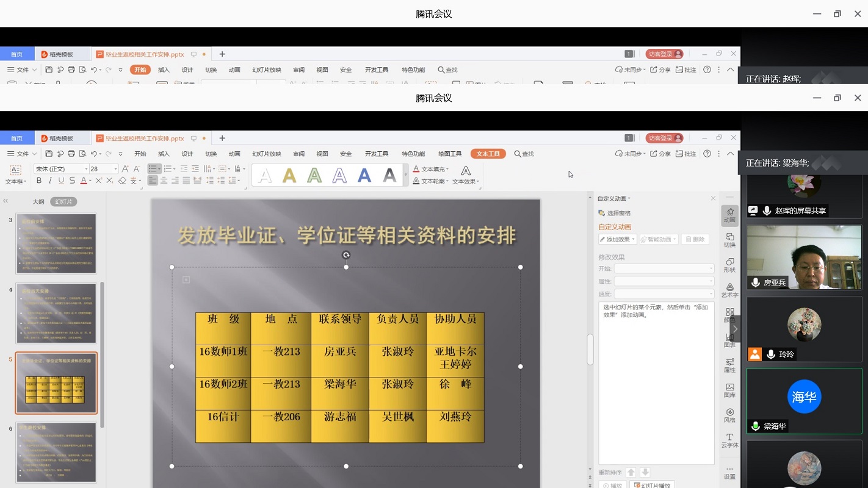Toggle underline formatting on selected text
The image size is (868, 488).
[x=61, y=181]
